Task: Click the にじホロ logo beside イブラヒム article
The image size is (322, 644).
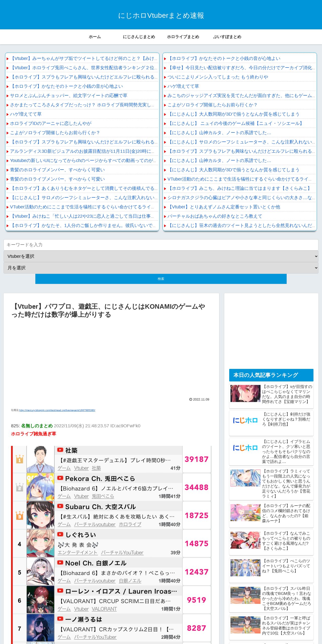Action: pyautogui.click(x=246, y=448)
